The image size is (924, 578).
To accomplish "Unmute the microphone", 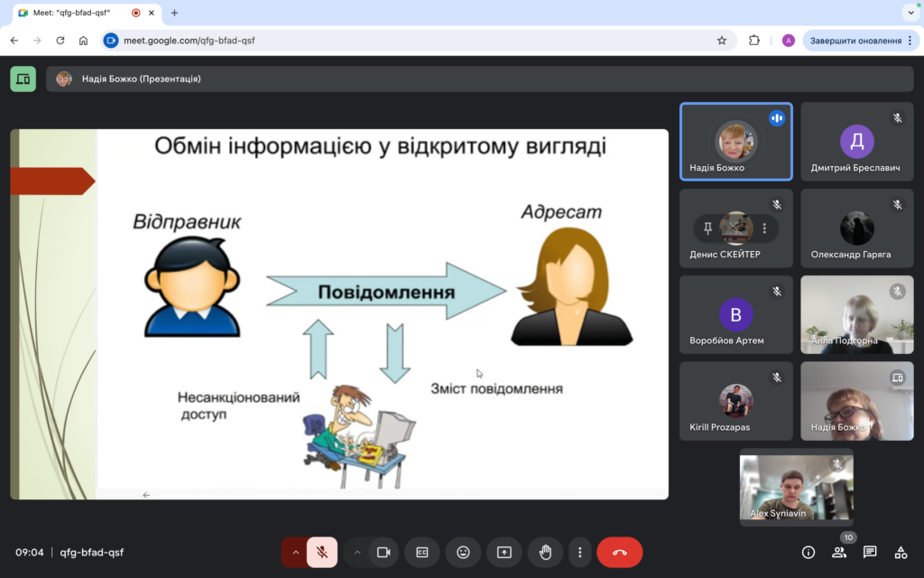I will [x=322, y=553].
